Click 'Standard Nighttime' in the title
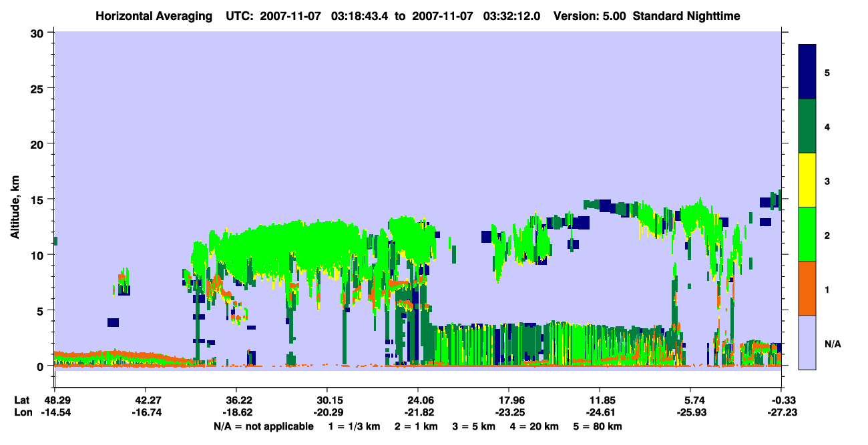 point(686,15)
